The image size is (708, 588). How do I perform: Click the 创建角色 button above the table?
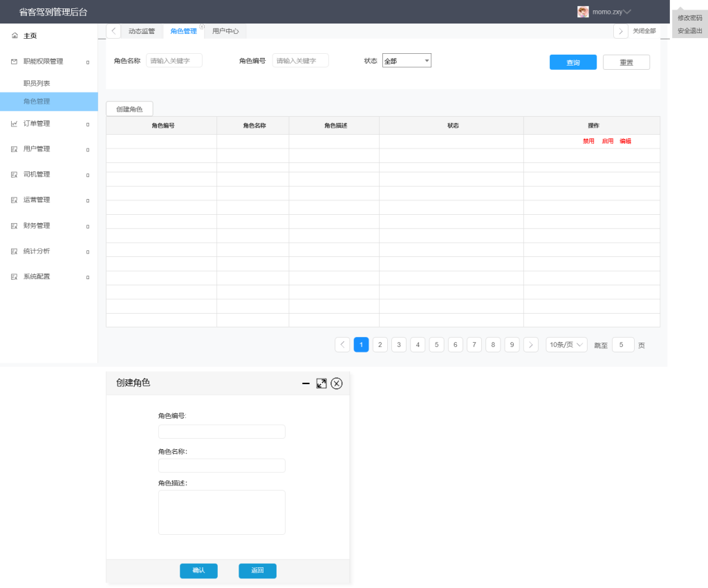(129, 109)
